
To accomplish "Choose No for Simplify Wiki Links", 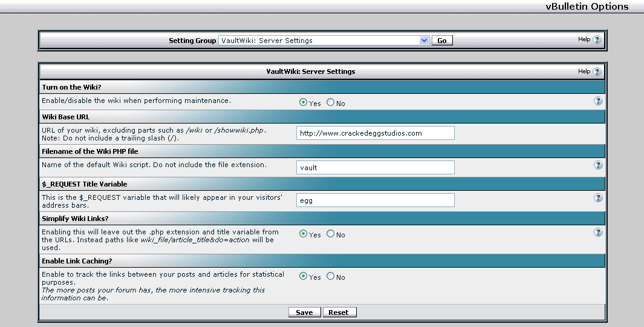I will [x=330, y=234].
